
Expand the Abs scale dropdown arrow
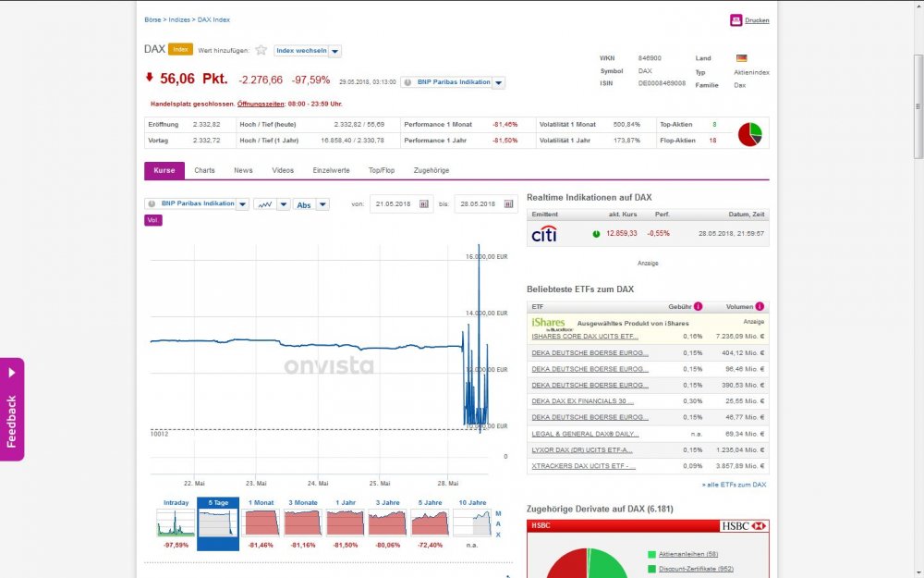(x=322, y=204)
